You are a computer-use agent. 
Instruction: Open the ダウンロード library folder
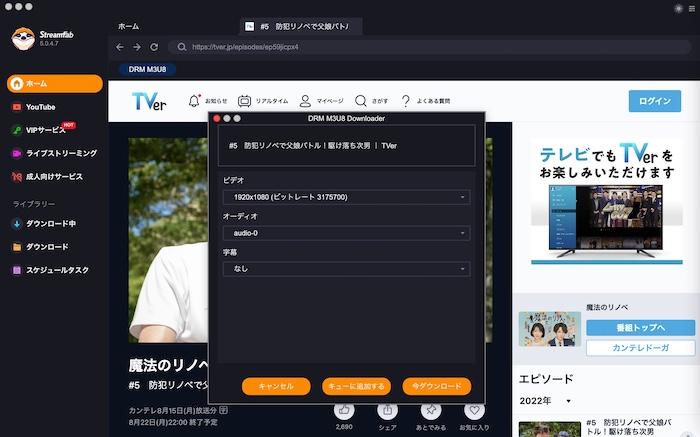(40, 247)
